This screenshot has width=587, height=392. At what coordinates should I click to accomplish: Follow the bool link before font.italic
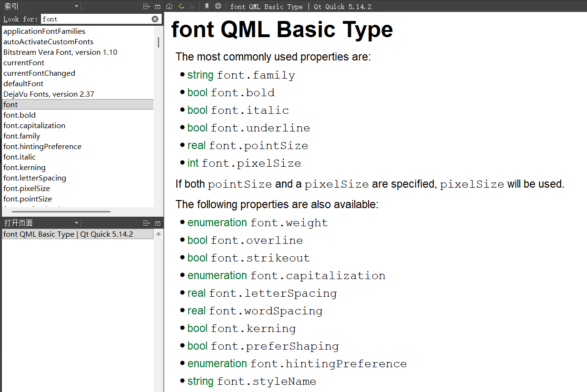click(x=197, y=111)
